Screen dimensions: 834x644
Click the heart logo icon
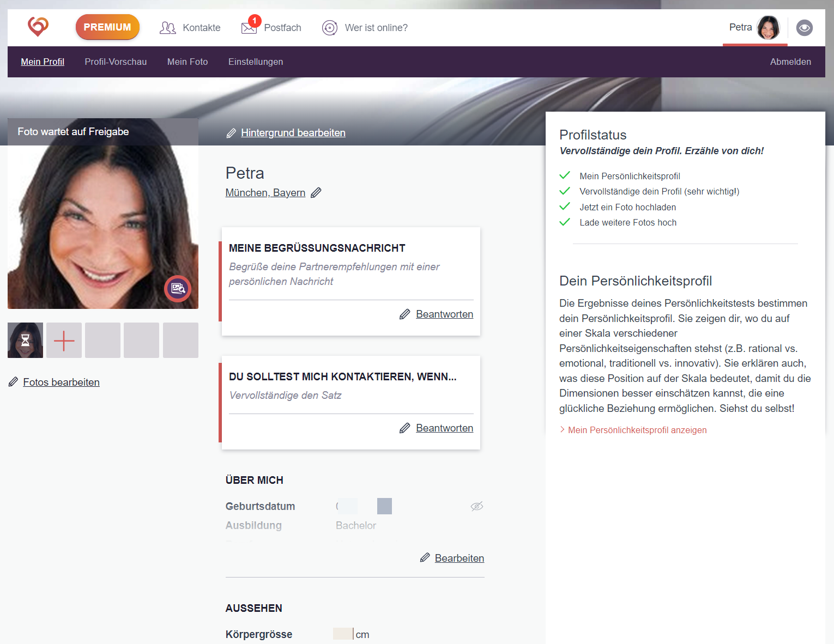point(38,26)
